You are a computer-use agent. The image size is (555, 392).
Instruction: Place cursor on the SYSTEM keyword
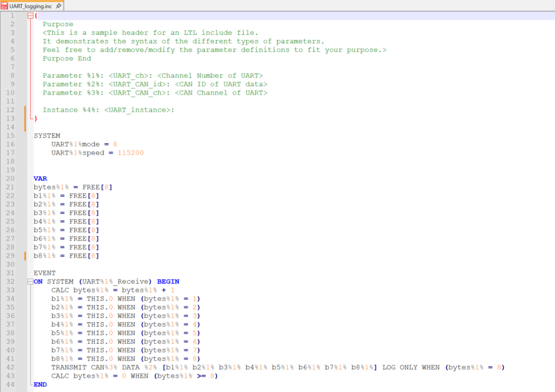pos(47,136)
